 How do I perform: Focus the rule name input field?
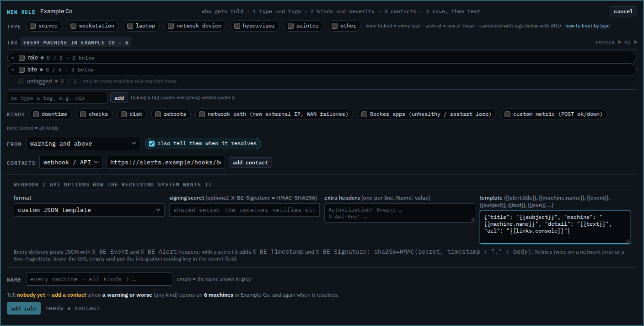[x=99, y=279]
